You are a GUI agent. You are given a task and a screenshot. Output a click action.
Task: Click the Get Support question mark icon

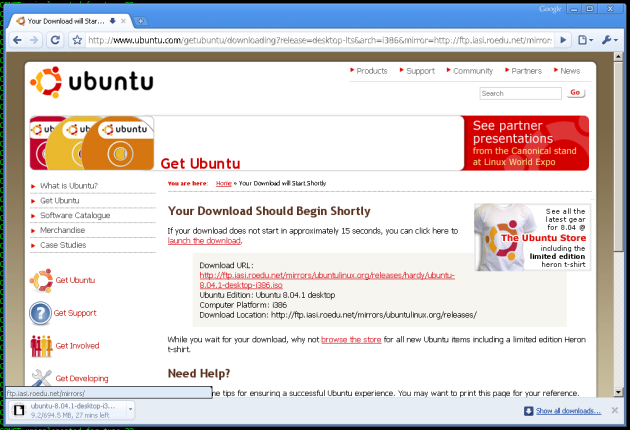pos(41,313)
